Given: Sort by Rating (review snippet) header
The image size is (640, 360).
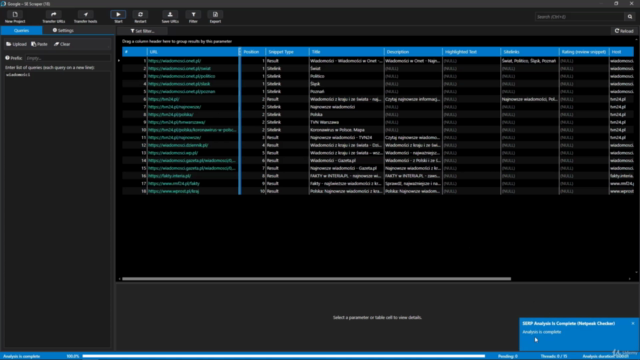Looking at the screenshot, I should pos(584,52).
